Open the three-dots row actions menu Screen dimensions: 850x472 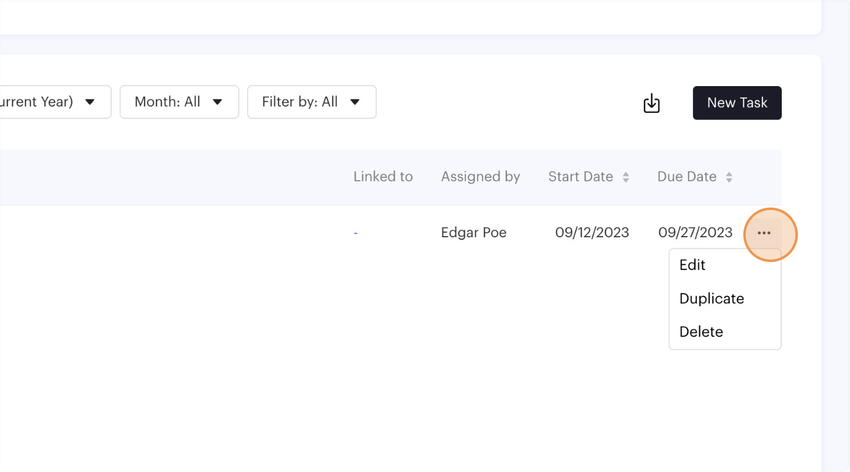coord(764,233)
